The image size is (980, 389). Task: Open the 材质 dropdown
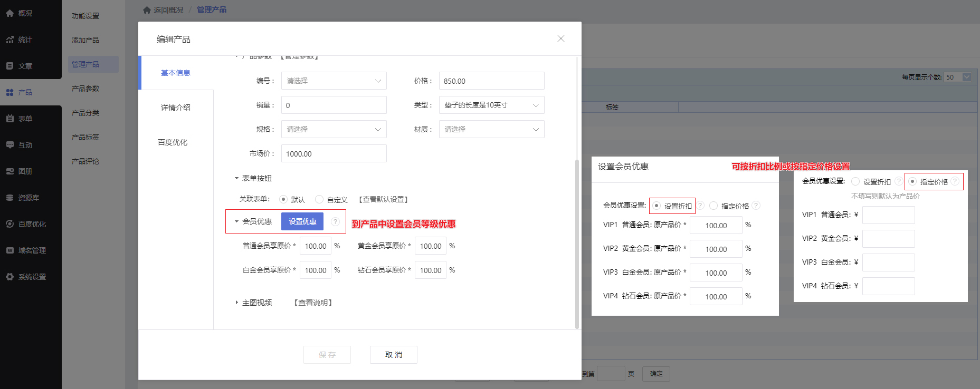(491, 129)
